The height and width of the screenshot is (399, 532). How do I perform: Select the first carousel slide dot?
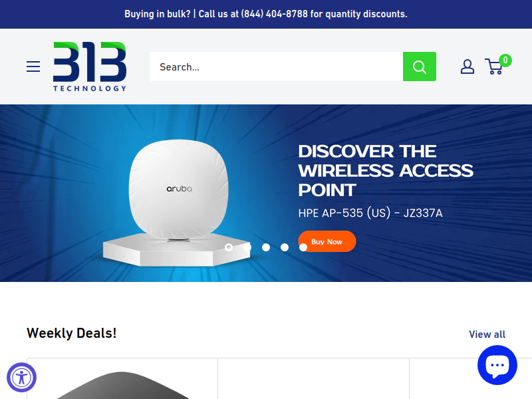coord(229,247)
